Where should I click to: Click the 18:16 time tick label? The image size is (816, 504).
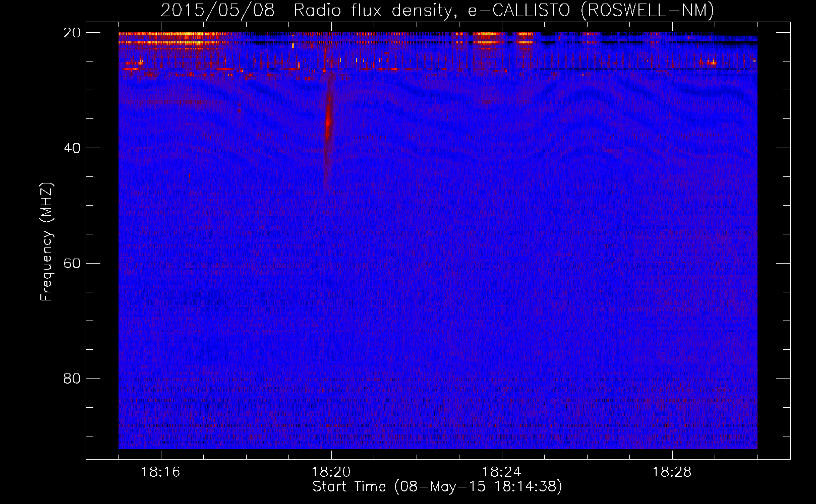(x=161, y=472)
